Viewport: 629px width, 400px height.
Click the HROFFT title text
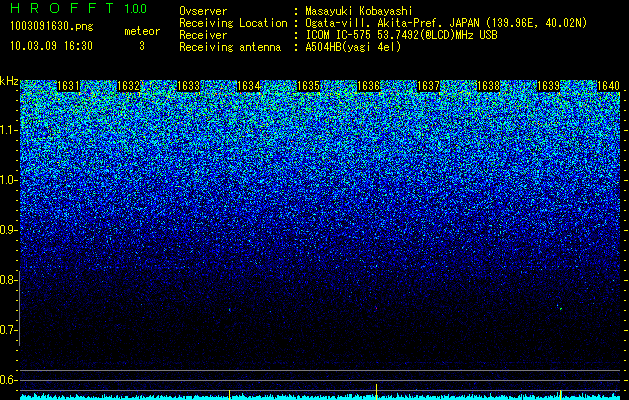click(x=63, y=8)
